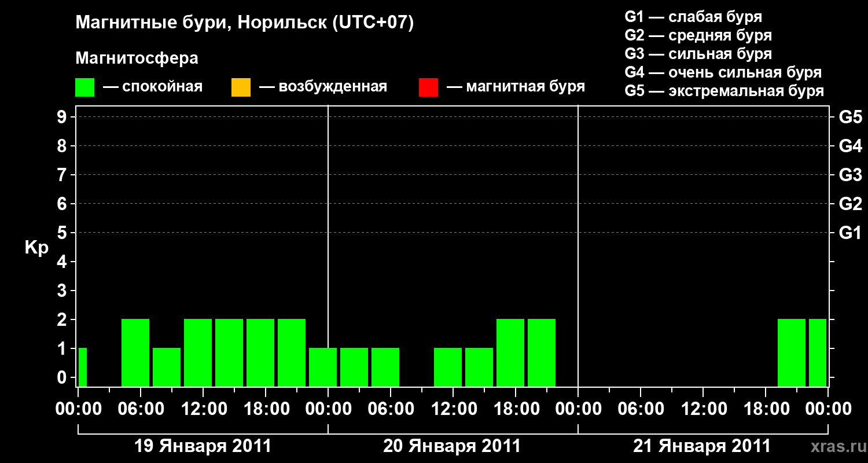Click the Kp 2 bar over 06:00 on 19 Января

coord(135,352)
